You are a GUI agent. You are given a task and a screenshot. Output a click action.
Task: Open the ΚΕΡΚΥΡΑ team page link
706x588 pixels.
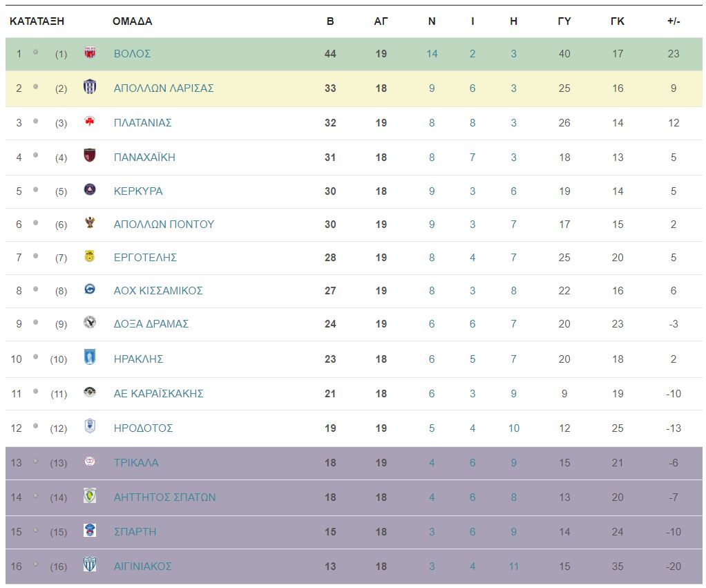coord(138,191)
